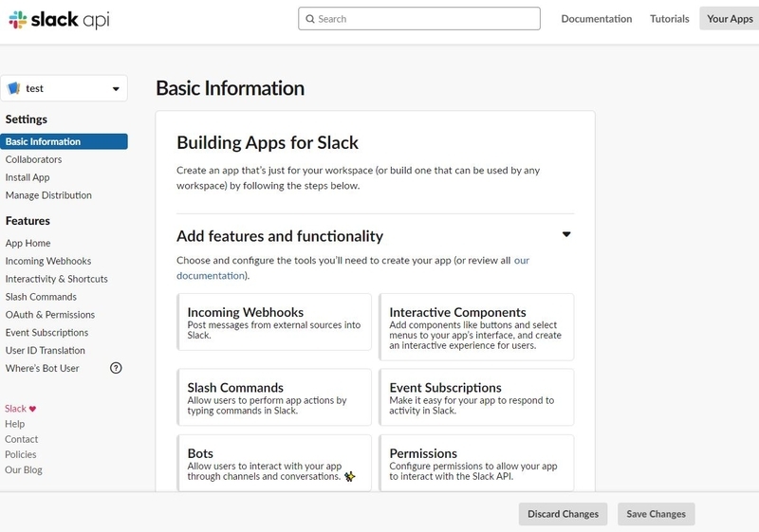The image size is (759, 532).
Task: Select the Permissions feature card
Action: (x=476, y=464)
